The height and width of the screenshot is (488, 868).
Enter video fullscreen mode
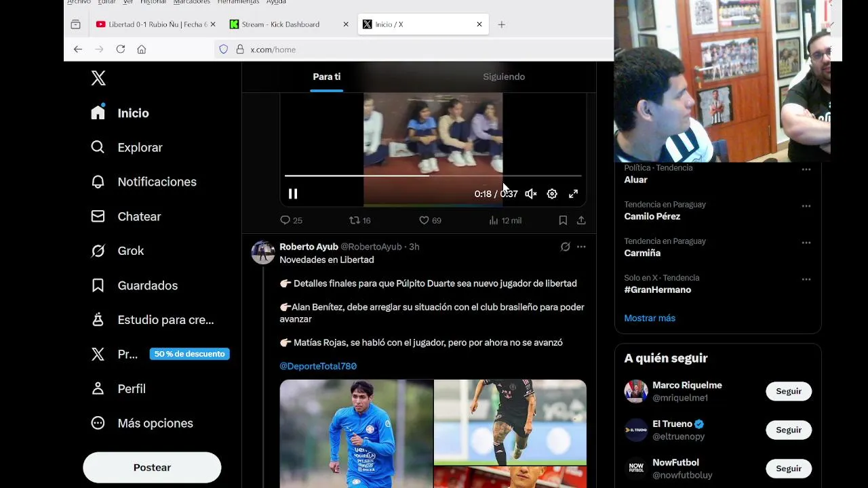(573, 194)
